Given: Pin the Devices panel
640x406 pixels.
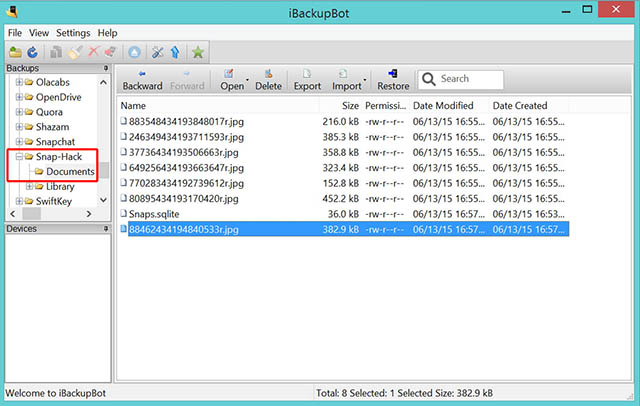Looking at the screenshot, I should coord(106,229).
